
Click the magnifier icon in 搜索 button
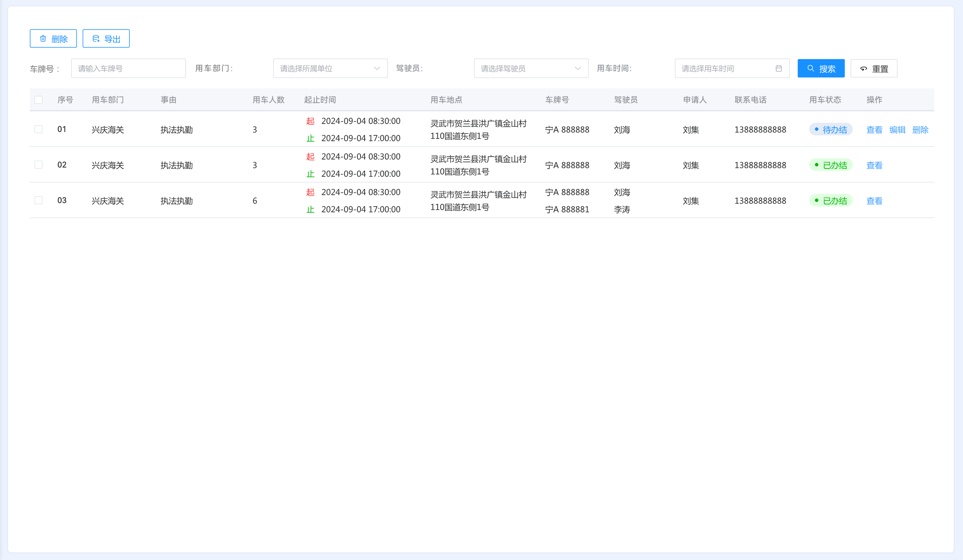pos(810,68)
